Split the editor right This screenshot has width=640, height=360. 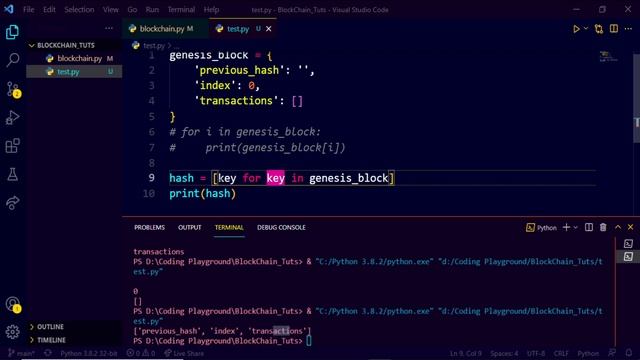[x=613, y=29]
